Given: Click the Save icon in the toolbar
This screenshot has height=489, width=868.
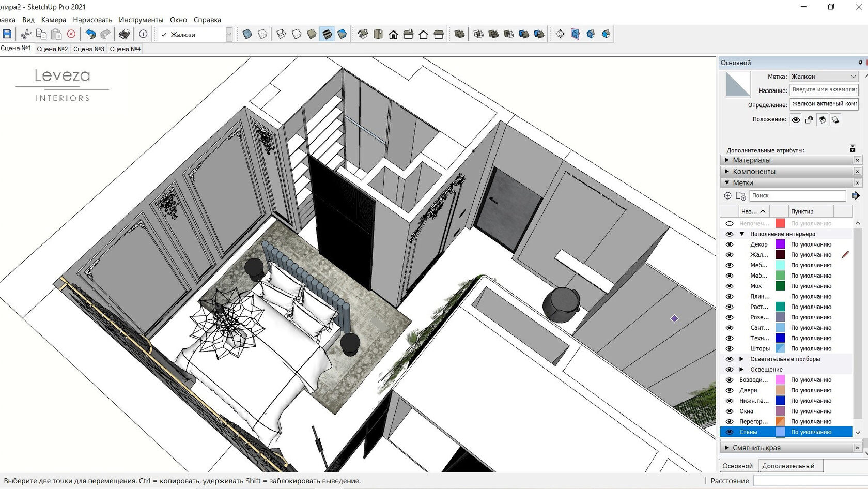Looking at the screenshot, I should pos(7,34).
